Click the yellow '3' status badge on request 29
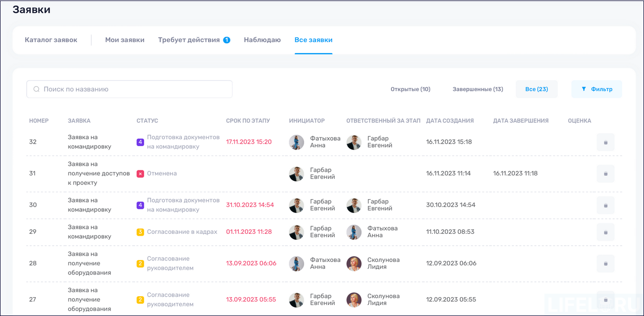 click(x=140, y=232)
